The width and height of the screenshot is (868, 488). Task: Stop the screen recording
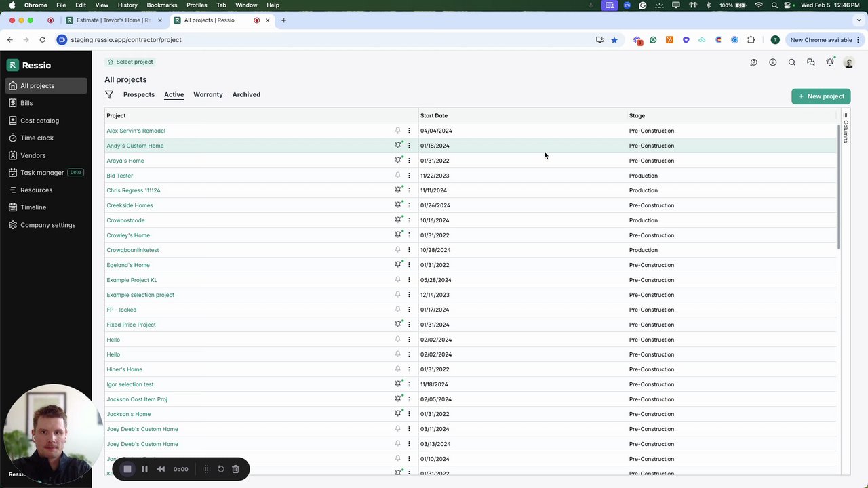pos(127,469)
